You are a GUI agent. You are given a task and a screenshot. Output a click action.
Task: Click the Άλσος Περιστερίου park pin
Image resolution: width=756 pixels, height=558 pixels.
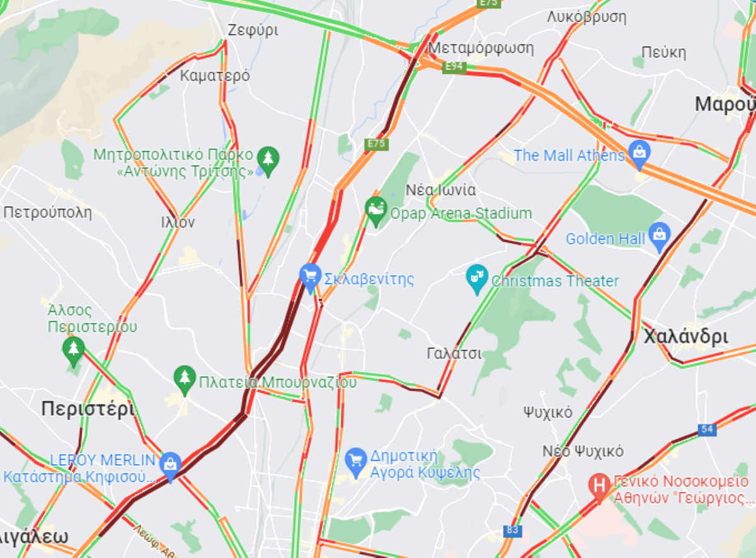[74, 351]
